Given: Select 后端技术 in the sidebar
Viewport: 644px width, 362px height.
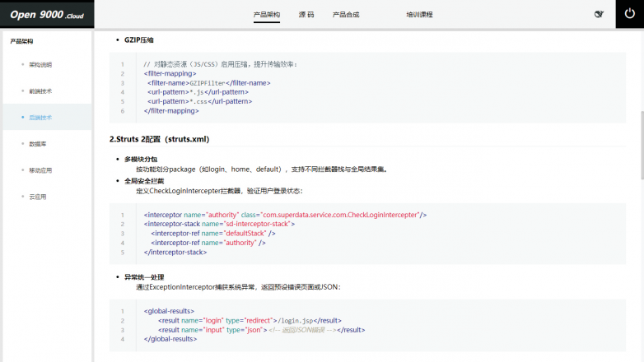Looking at the screenshot, I should click(x=40, y=118).
